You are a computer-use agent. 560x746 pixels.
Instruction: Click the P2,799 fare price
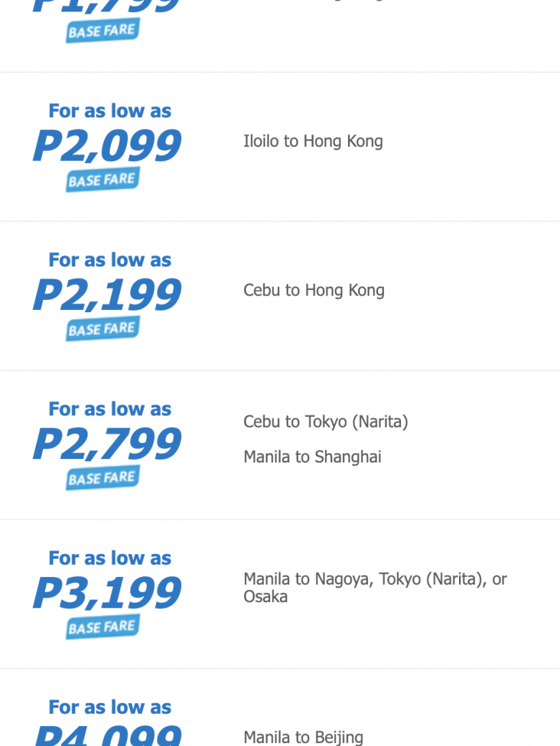[x=107, y=444]
